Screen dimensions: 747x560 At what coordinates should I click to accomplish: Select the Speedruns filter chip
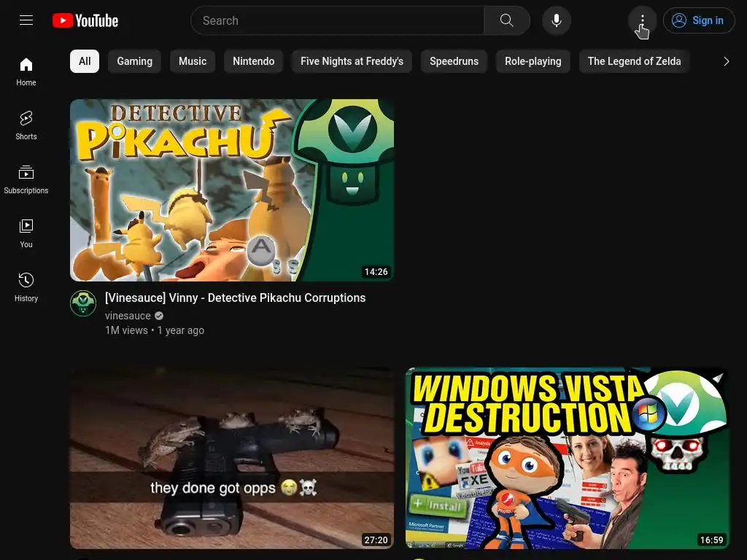(x=454, y=61)
